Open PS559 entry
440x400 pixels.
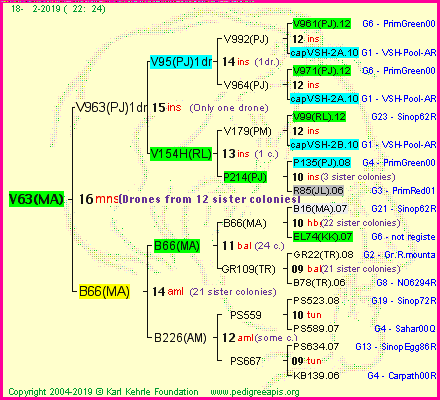(x=246, y=315)
